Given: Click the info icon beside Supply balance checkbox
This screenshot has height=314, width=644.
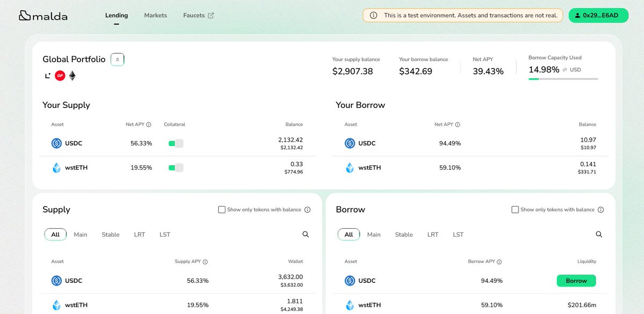Looking at the screenshot, I should (308, 210).
